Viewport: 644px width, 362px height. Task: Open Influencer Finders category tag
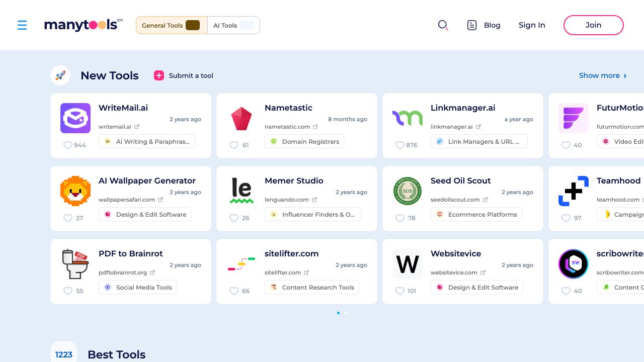click(313, 214)
